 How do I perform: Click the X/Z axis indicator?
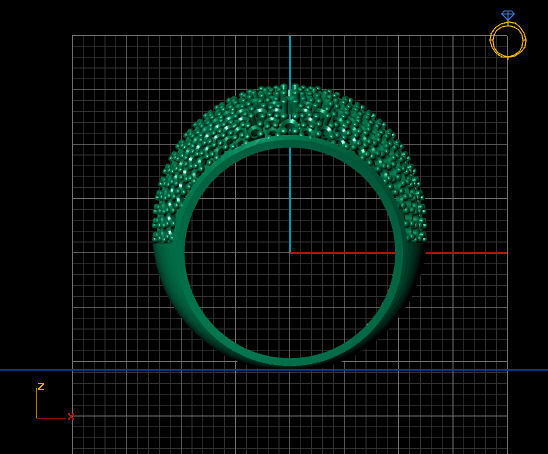55,401
